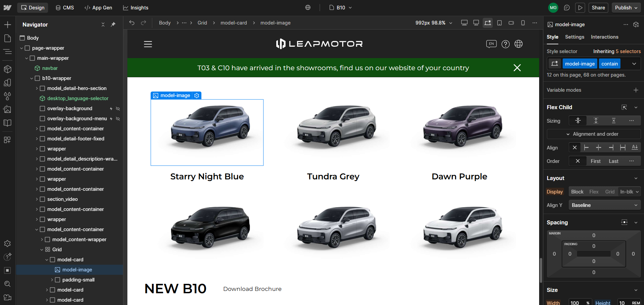Switch to the App Gen tab
The width and height of the screenshot is (644, 305).
click(98, 7)
